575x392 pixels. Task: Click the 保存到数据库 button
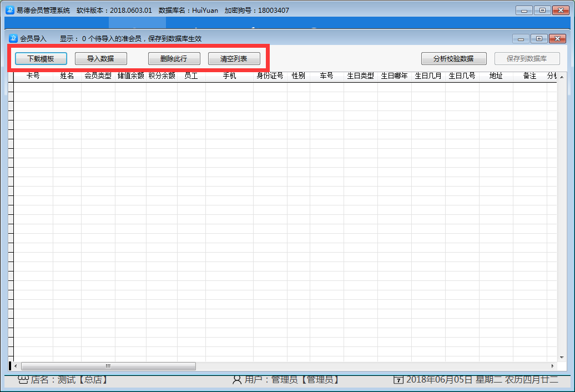pos(527,59)
